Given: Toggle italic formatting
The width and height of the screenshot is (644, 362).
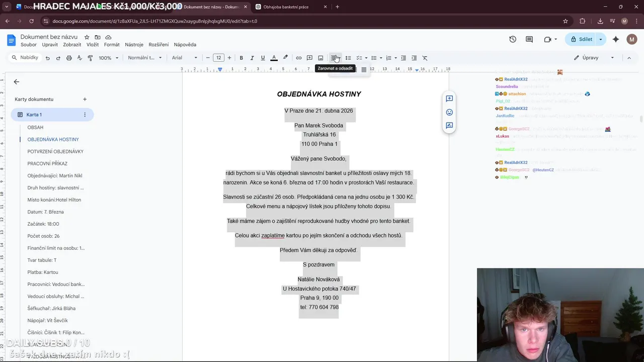Looking at the screenshot, I should 252,58.
